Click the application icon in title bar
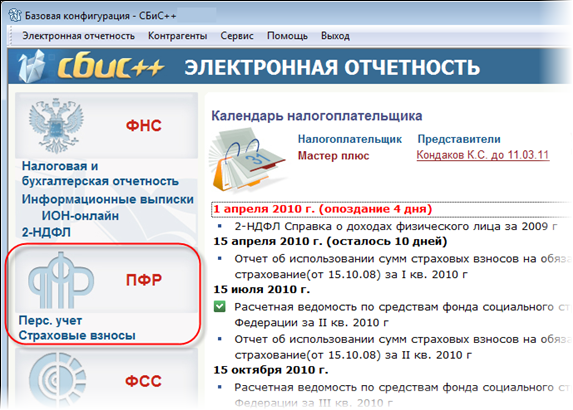Screen dimensions: 573x410 (15, 15)
